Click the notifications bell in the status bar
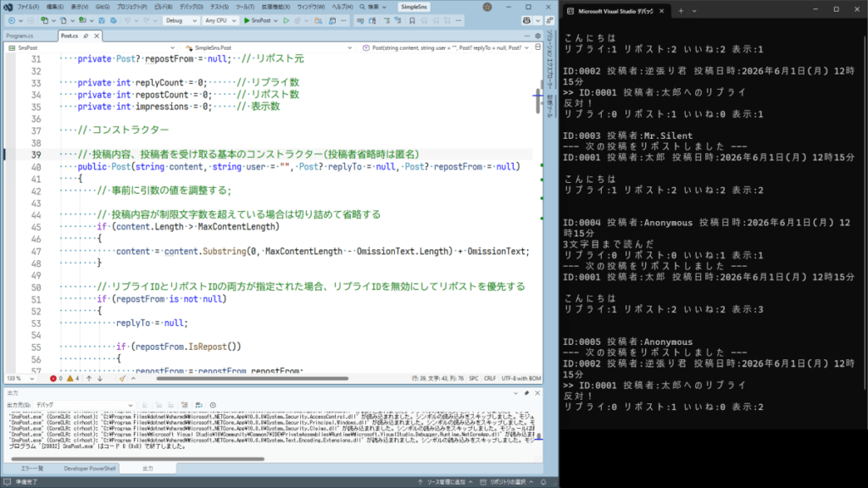 (543, 482)
